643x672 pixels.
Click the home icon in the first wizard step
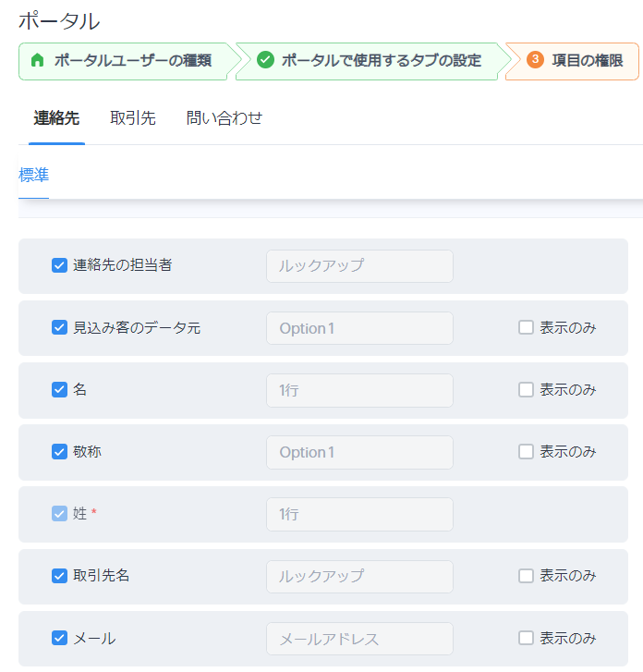(x=38, y=60)
